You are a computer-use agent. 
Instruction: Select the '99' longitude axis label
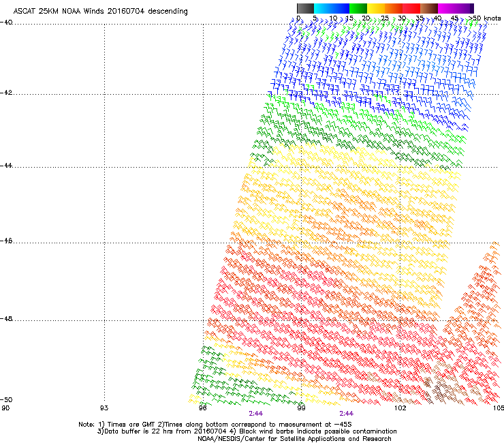point(301,408)
